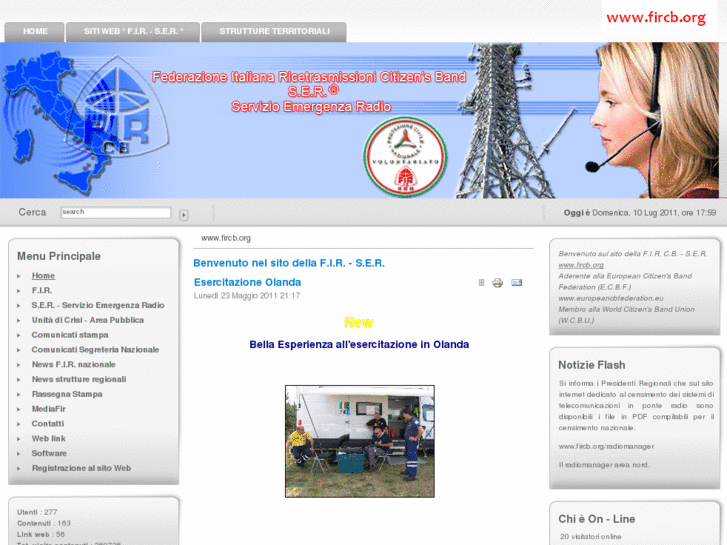Open F.I.R. menu item
This screenshot has width=727, height=545.
(42, 290)
